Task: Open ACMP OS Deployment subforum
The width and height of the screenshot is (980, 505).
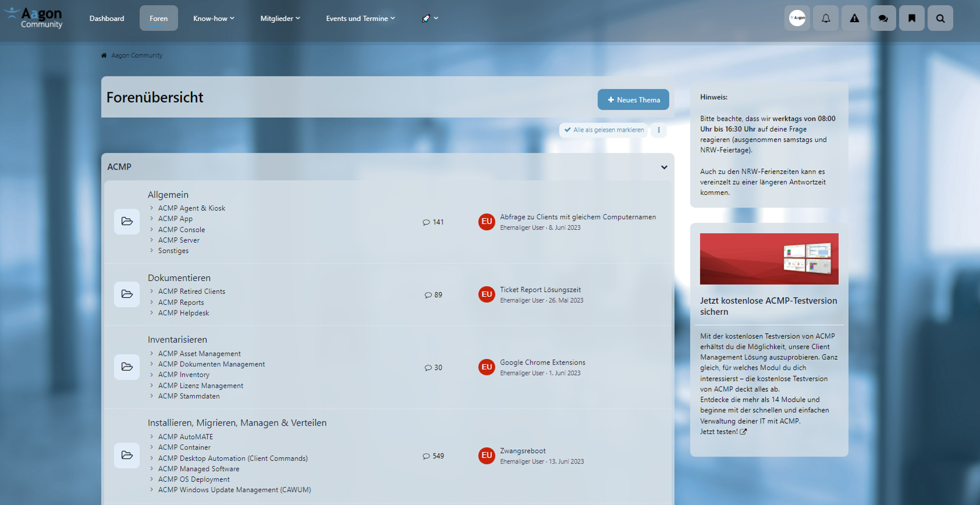Action: tap(194, 479)
